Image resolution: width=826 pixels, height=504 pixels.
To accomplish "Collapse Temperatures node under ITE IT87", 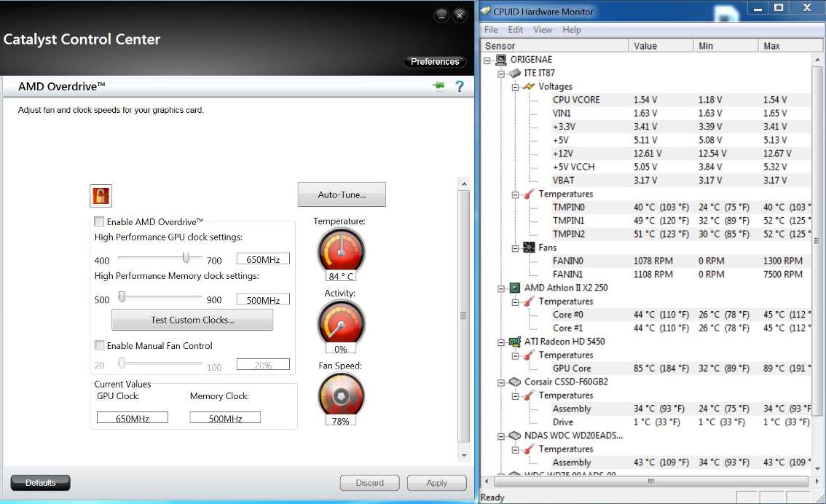I will (x=515, y=194).
